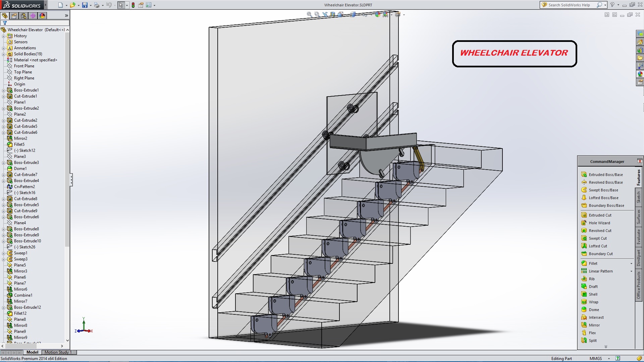Click the Rebuild traffic light icon
This screenshot has height=362, width=644.
click(x=133, y=5)
